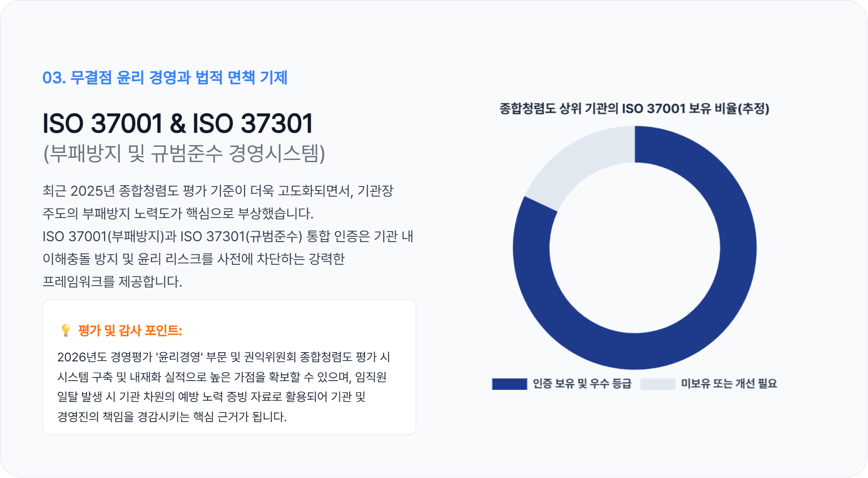Click the line starting '주도의 부패방지 노력도가'
Image resolution: width=868 pixels, height=478 pixels.
(178, 214)
